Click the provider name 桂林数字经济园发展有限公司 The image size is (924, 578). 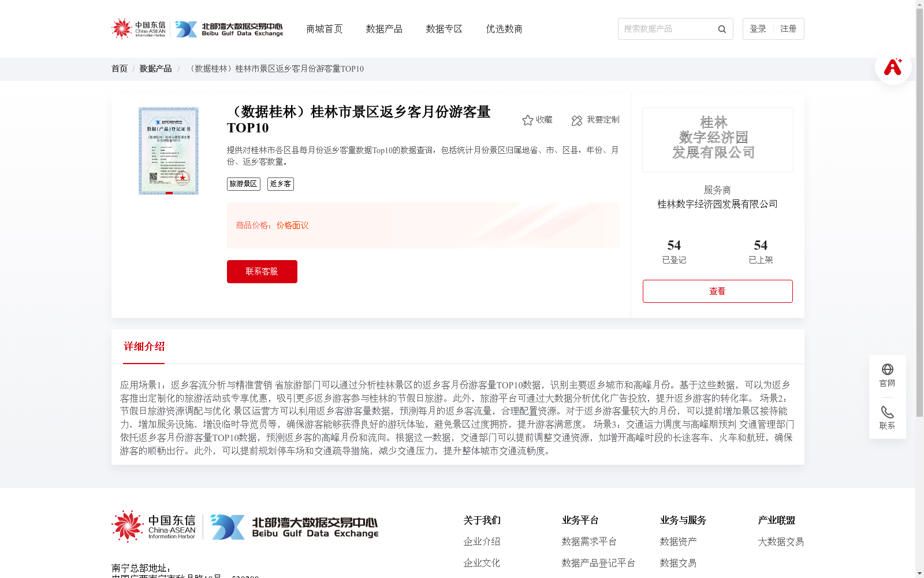point(717,204)
